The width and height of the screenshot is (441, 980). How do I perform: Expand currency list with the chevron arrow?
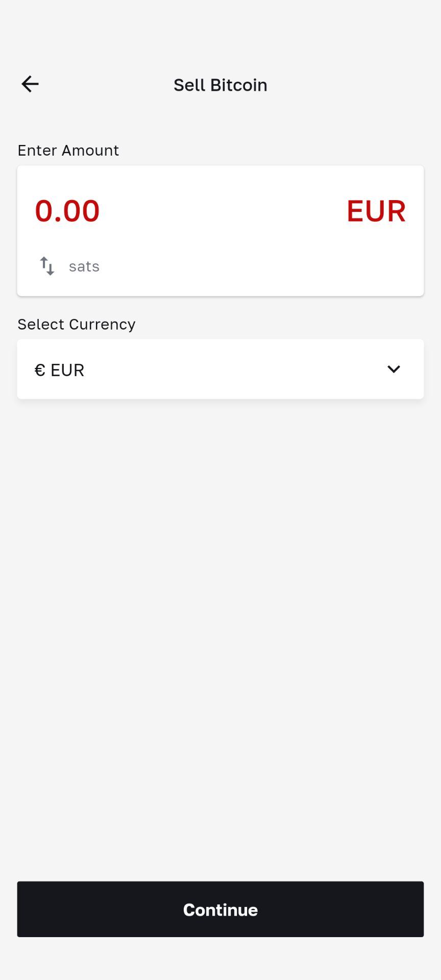(394, 369)
